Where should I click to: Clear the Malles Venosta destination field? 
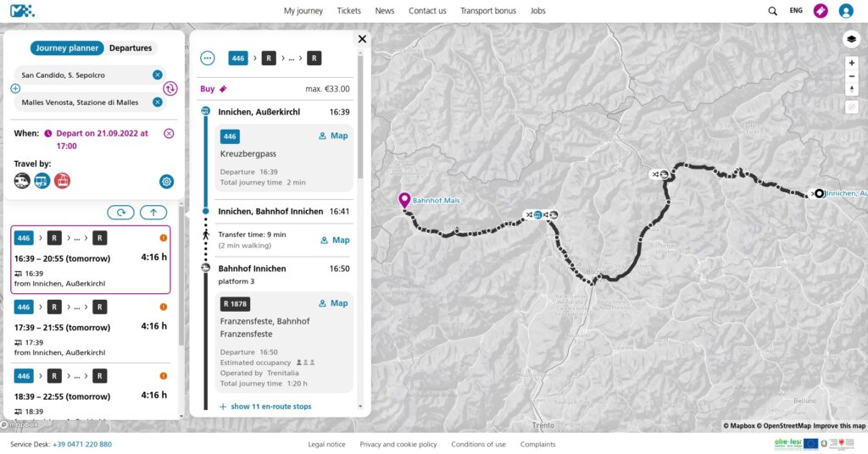point(157,102)
